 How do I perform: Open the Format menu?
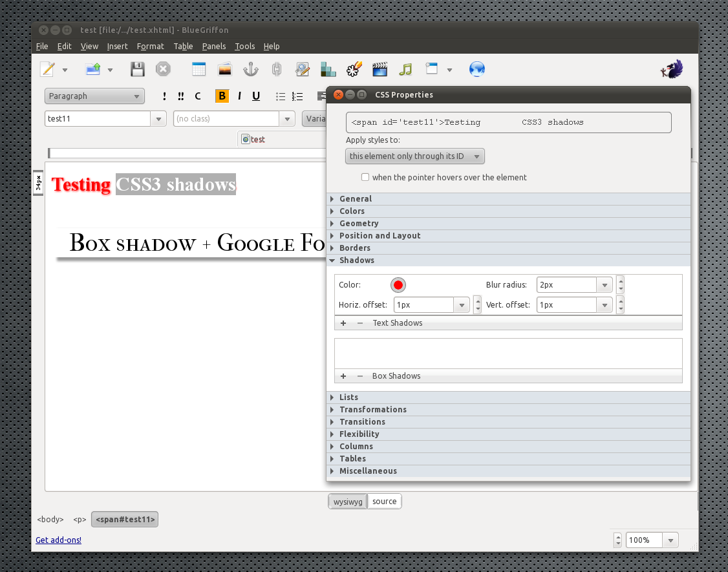click(x=150, y=46)
